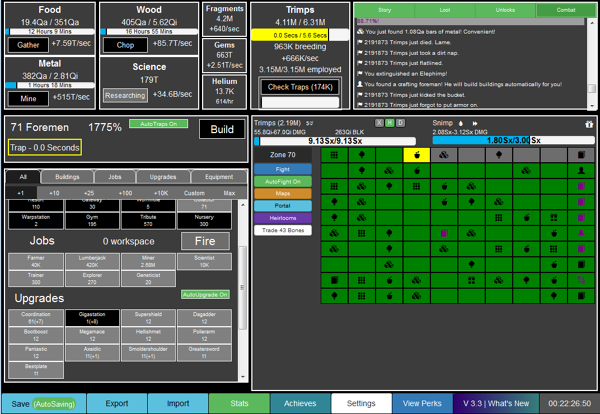600x414 pixels.
Task: Set purchase amount to Custom
Action: (x=195, y=191)
